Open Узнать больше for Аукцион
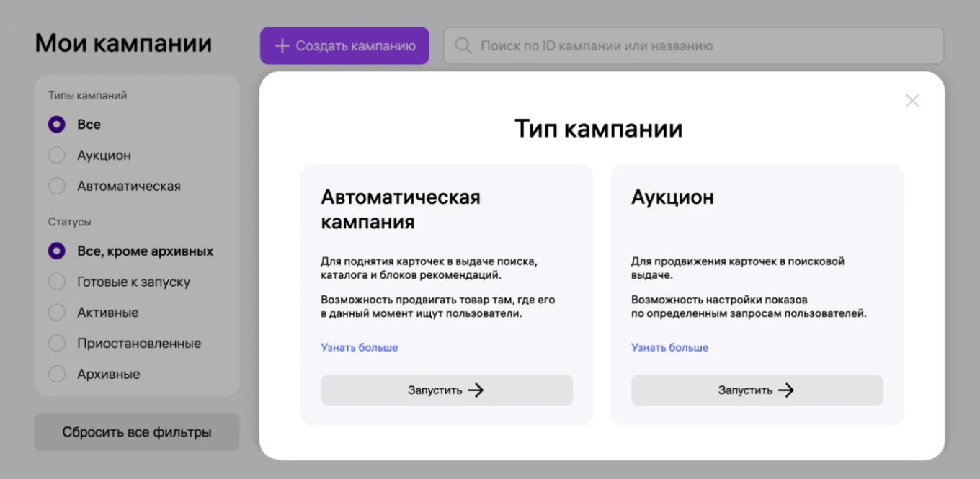This screenshot has width=980, height=479. click(x=669, y=347)
